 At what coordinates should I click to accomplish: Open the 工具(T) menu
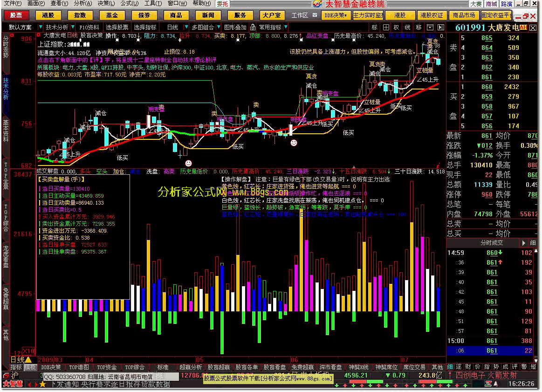tap(153, 3)
